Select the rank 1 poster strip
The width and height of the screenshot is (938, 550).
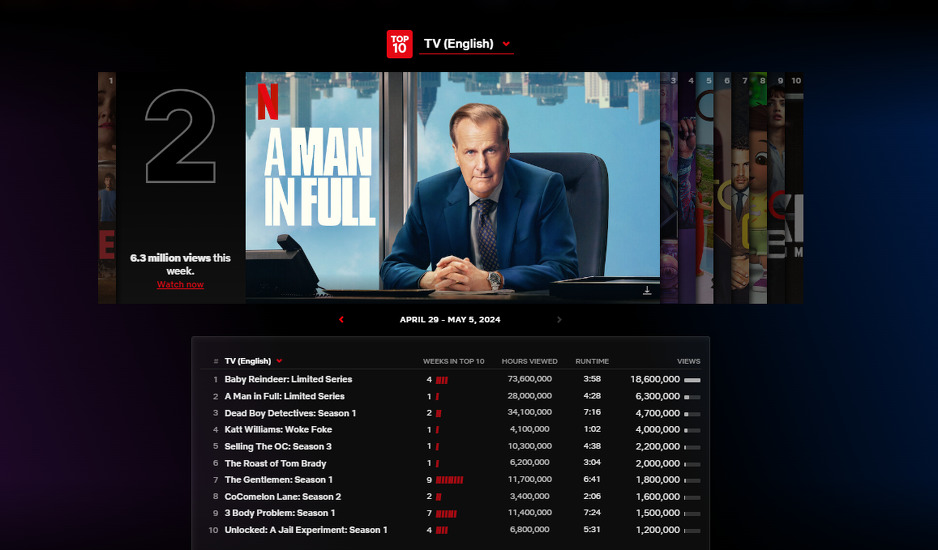click(107, 187)
